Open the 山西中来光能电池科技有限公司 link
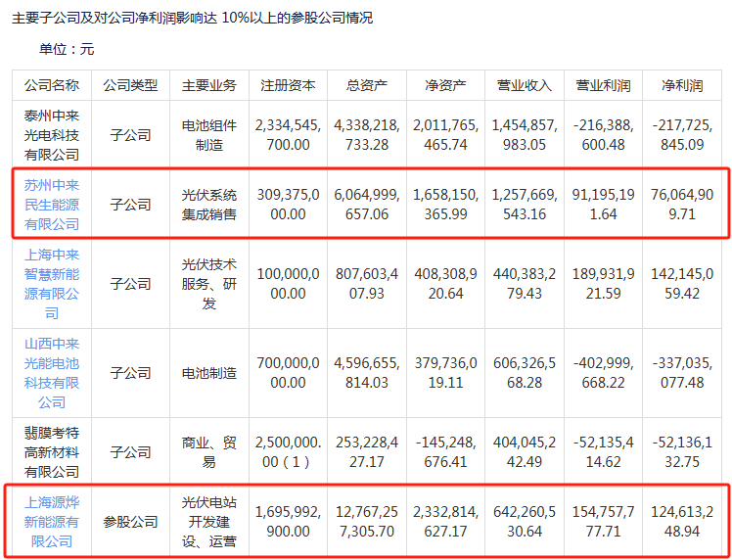This screenshot has height=560, width=732. click(52, 373)
